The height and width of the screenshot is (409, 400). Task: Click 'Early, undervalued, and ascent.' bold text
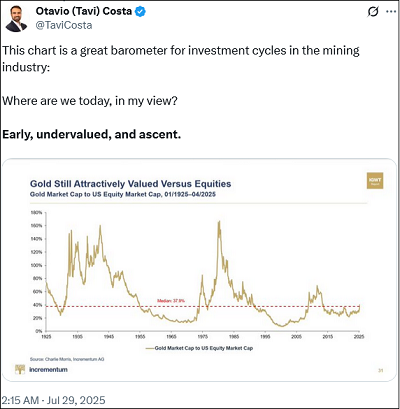[x=92, y=134]
